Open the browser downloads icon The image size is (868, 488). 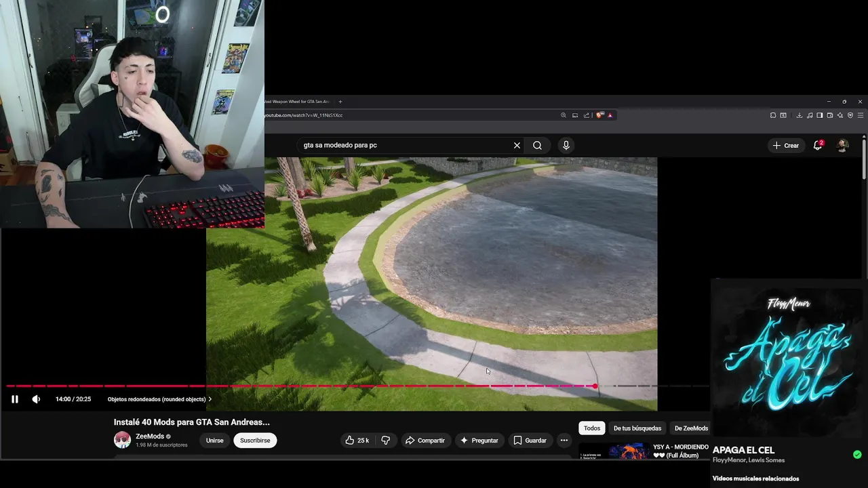coord(800,115)
